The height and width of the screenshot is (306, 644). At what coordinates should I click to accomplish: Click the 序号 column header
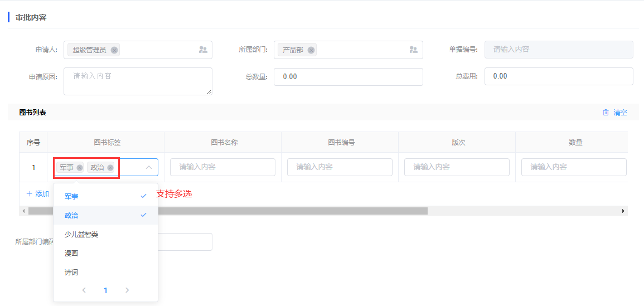pos(33,143)
